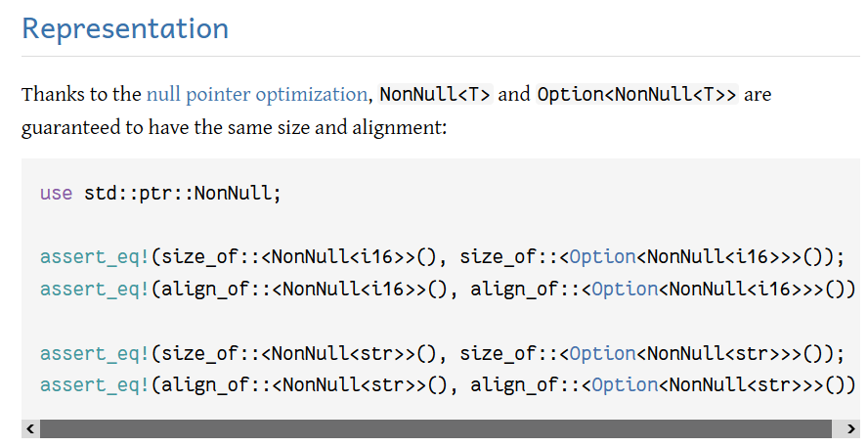Click Option link in size_of str assertion

(x=602, y=353)
